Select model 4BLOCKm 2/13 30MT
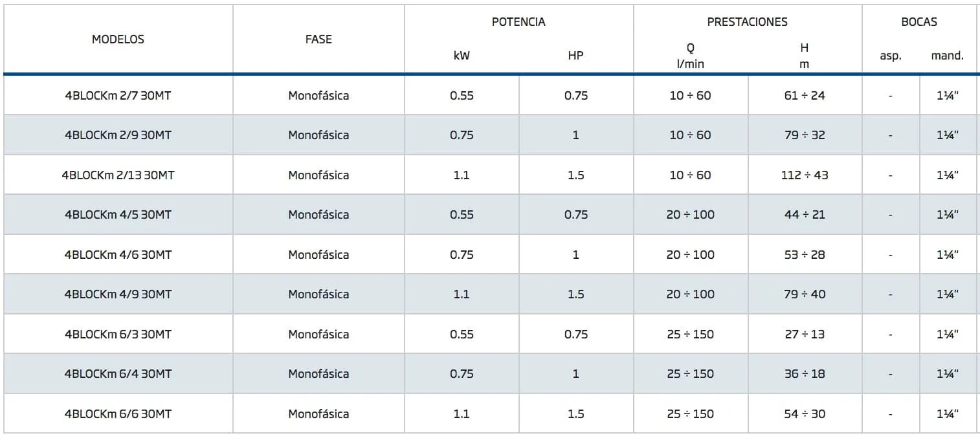980x440 pixels. tap(118, 175)
